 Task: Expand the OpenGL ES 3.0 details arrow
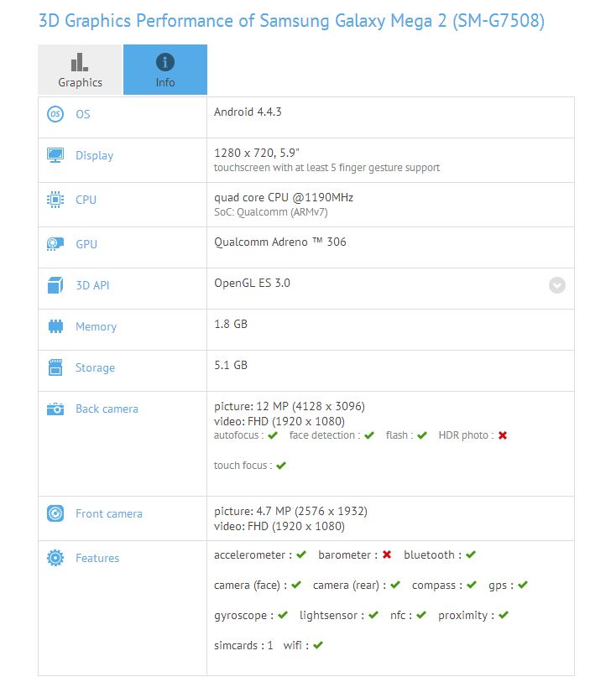tap(557, 285)
